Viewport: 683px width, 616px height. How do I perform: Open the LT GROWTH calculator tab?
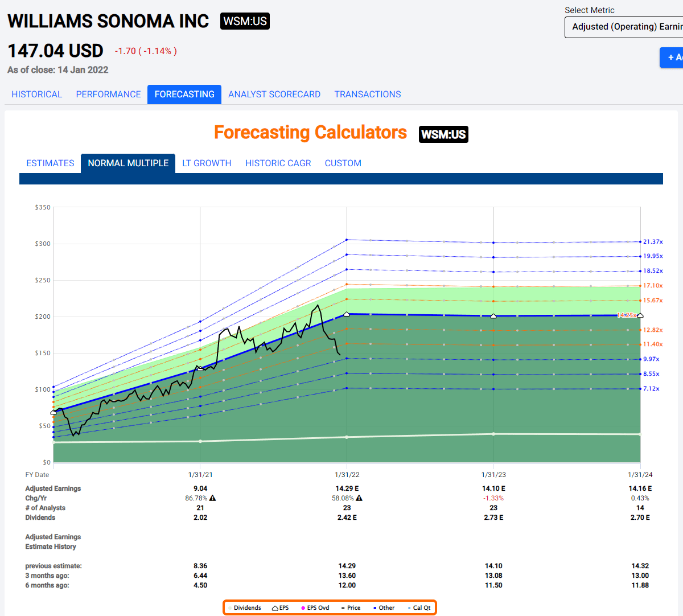point(207,163)
